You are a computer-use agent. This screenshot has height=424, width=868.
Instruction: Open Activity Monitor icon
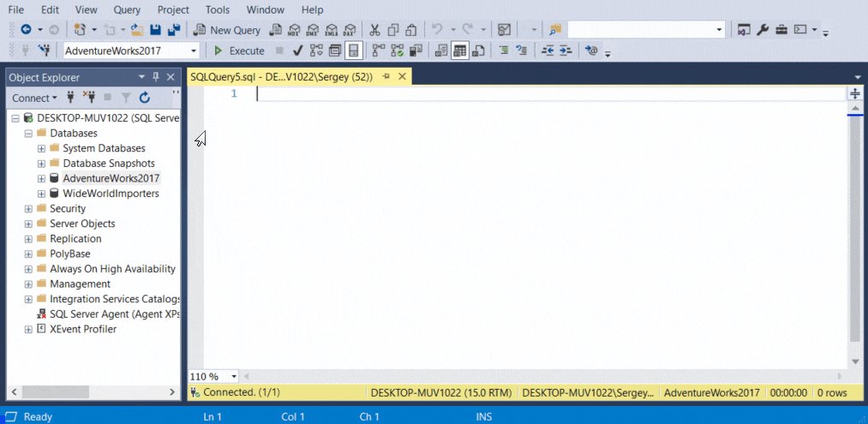point(504,30)
